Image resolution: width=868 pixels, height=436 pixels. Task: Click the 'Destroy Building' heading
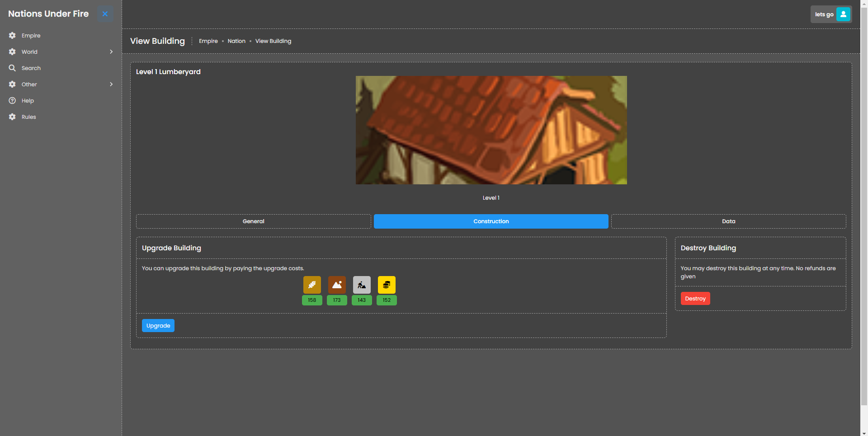[708, 248]
